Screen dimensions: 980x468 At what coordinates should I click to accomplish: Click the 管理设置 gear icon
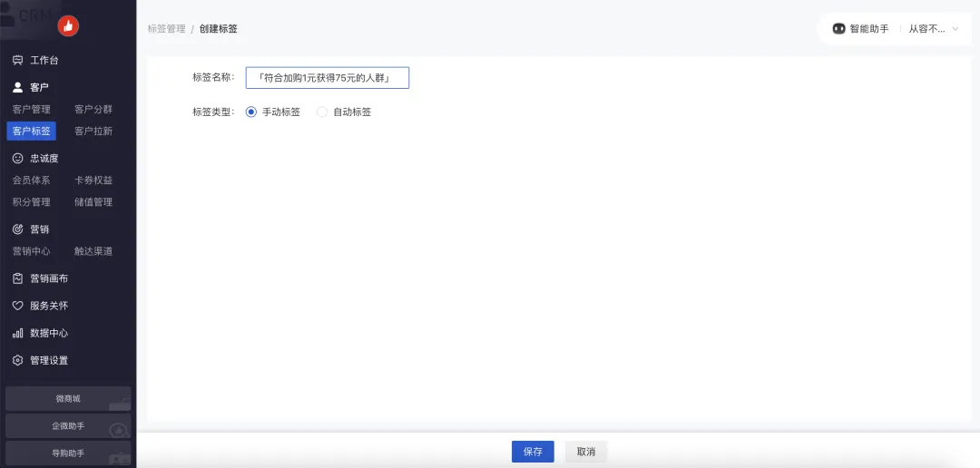(17, 360)
